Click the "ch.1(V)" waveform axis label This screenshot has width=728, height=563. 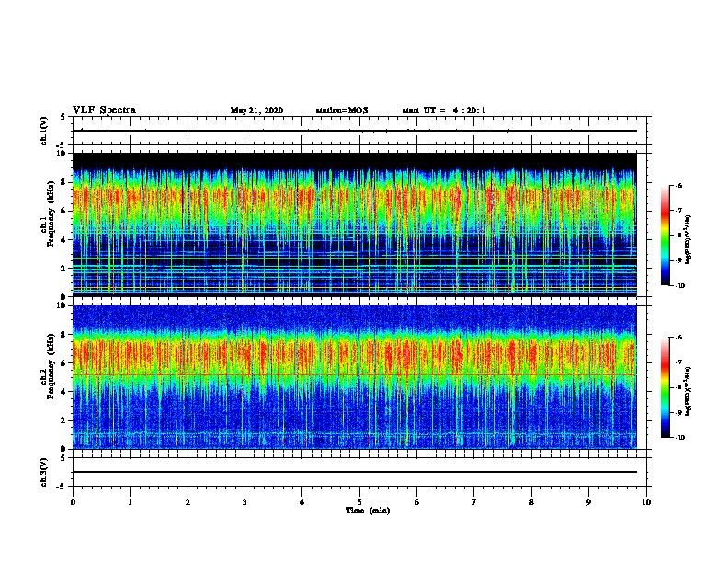[43, 131]
